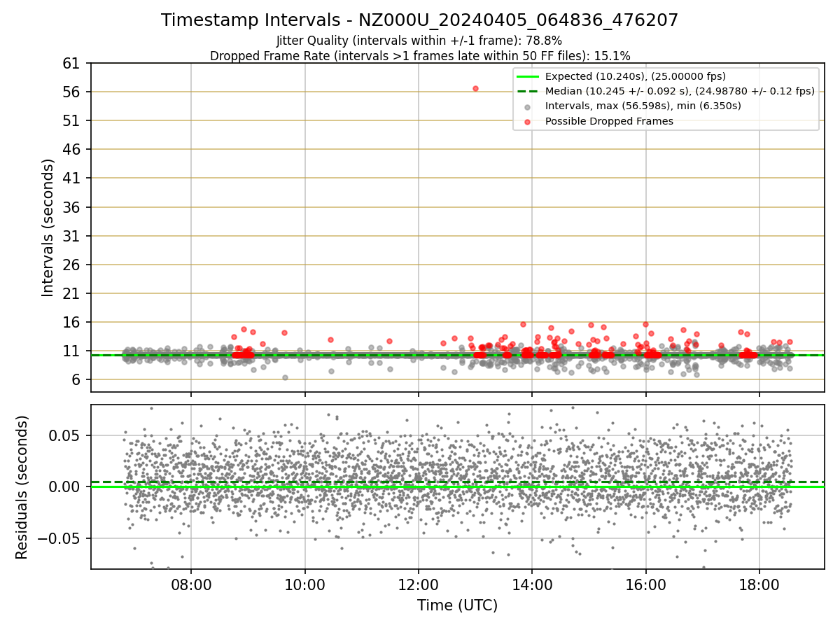Click the 'Intervals (seconds)' y-axis label
The height and width of the screenshot is (630, 840).
[48, 227]
